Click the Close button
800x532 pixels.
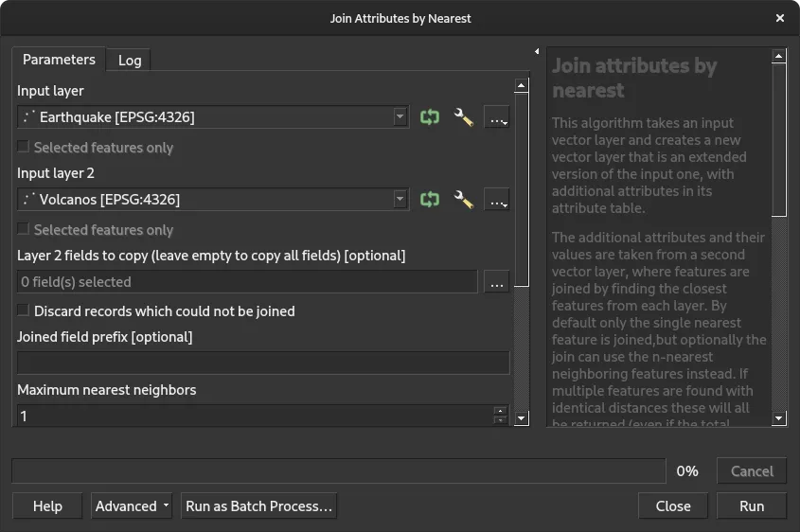coord(673,506)
